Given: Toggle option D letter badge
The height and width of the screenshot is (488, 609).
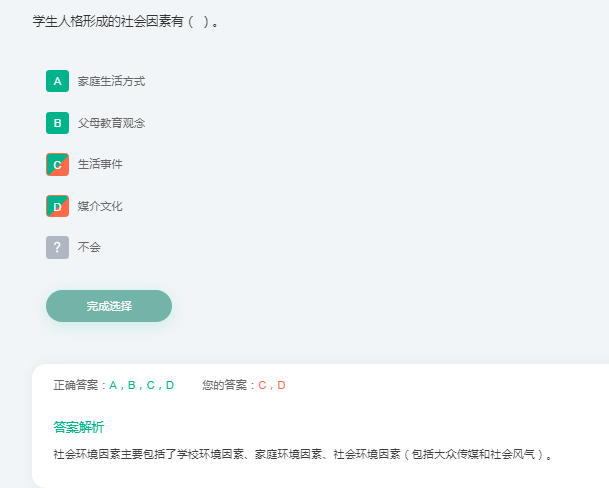Looking at the screenshot, I should pos(57,206).
